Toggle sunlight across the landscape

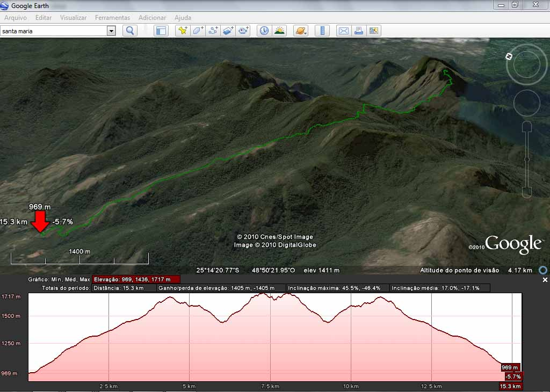(x=279, y=31)
